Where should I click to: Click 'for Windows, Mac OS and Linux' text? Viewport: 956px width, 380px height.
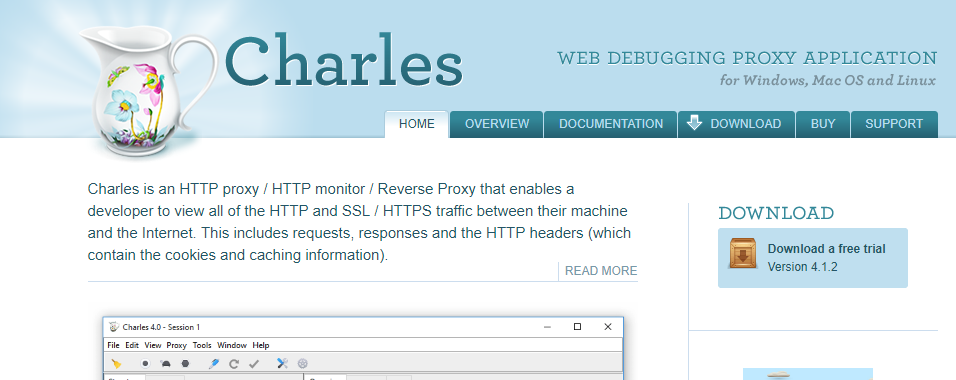(x=827, y=81)
